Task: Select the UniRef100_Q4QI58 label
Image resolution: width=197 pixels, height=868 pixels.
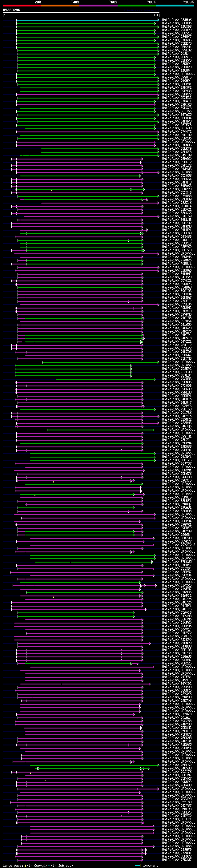Action: click(x=176, y=318)
